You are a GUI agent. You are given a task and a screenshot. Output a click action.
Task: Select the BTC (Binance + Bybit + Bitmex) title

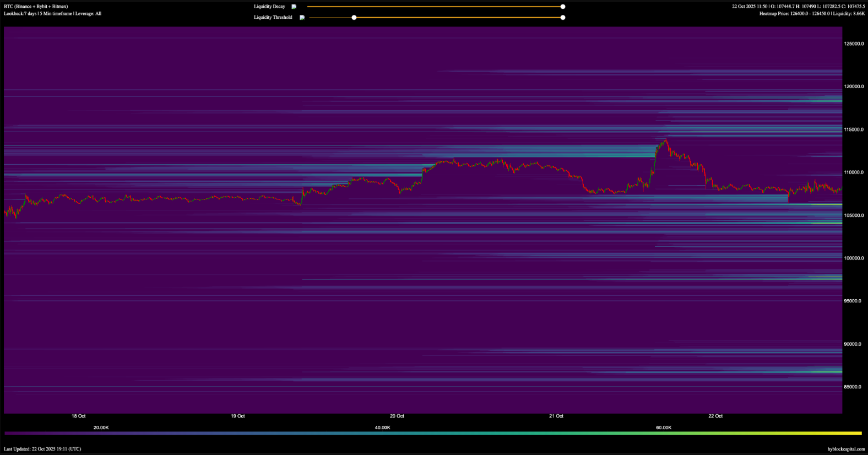tap(36, 7)
